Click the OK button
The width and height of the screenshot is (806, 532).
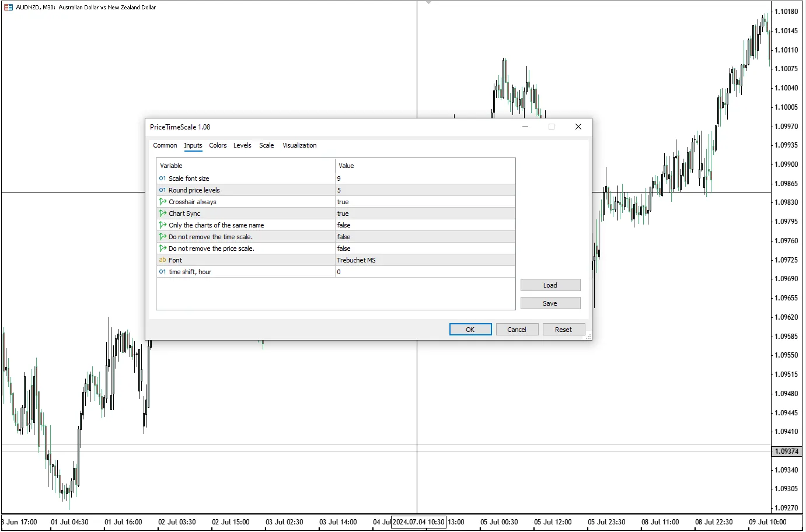click(x=470, y=330)
